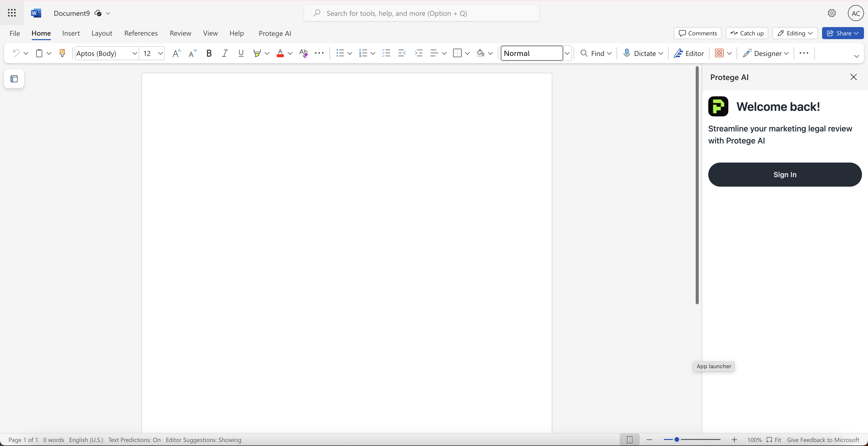The width and height of the screenshot is (868, 446).
Task: Open the Protege AI ribbon tab
Action: (275, 33)
